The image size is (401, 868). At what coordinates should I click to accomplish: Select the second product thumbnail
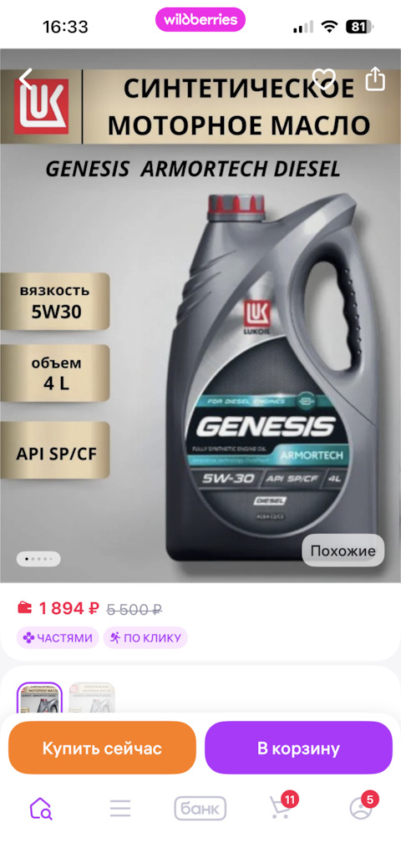[x=92, y=698]
